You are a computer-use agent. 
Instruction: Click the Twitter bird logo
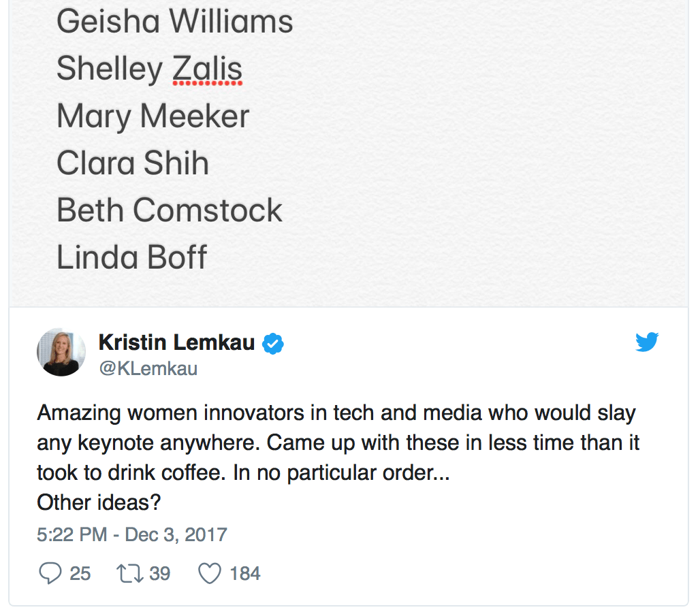tap(646, 342)
